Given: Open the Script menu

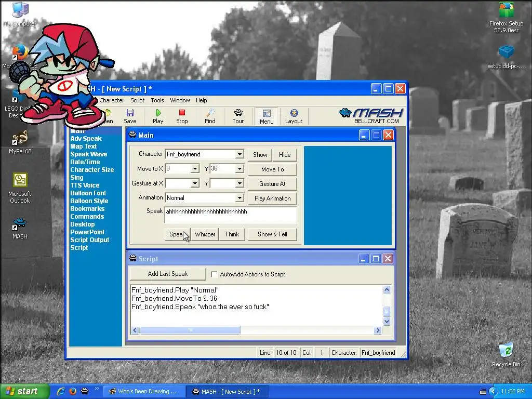Looking at the screenshot, I should point(137,100).
